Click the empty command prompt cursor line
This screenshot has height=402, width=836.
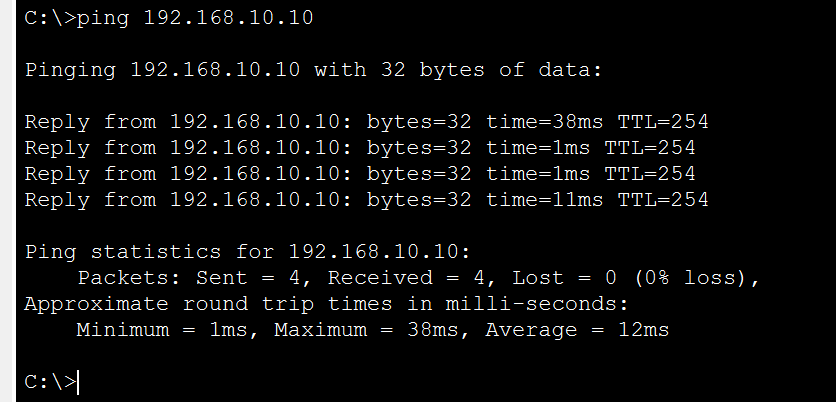pos(51,382)
